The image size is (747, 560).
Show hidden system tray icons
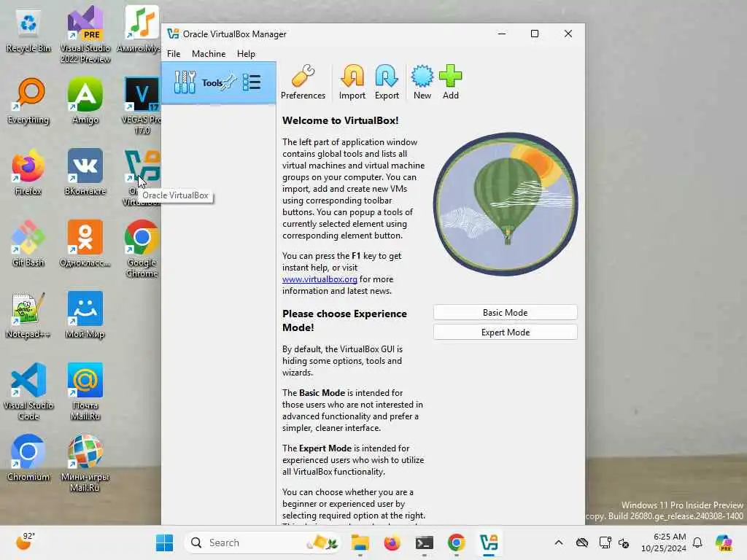click(558, 542)
